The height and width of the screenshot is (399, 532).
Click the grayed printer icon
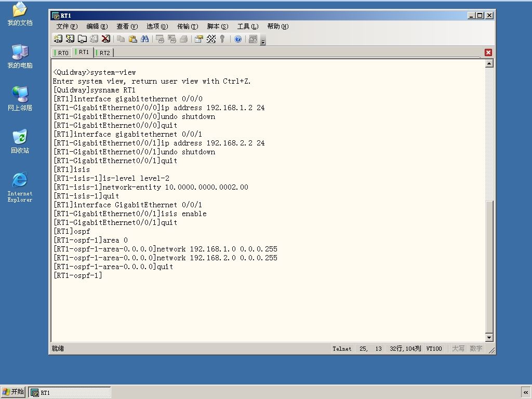click(183, 39)
